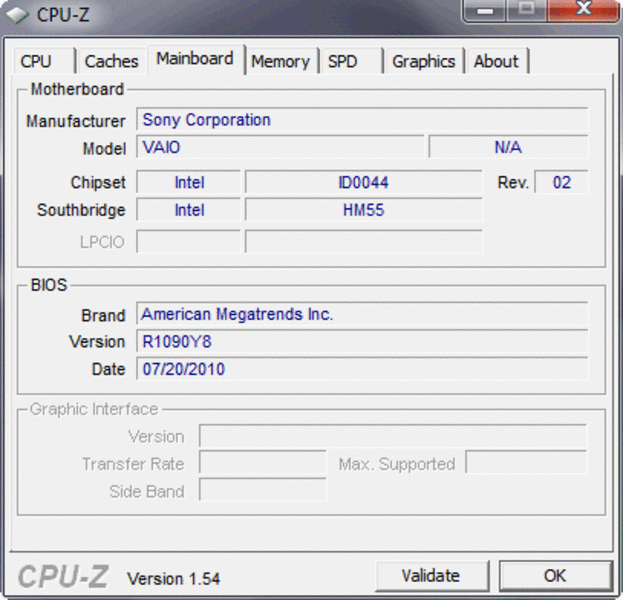Click the VAIO model field

click(x=281, y=147)
